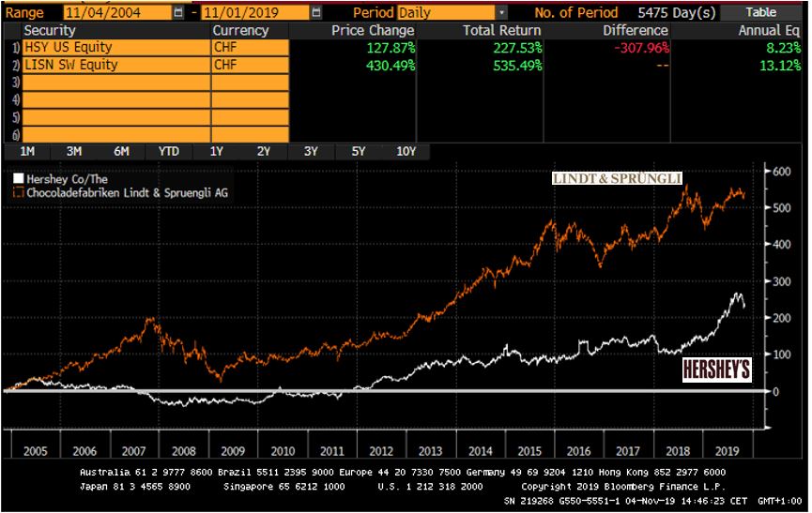This screenshot has width=812, height=513.
Task: Click the Hershey Co/The legend label
Action: (x=68, y=179)
